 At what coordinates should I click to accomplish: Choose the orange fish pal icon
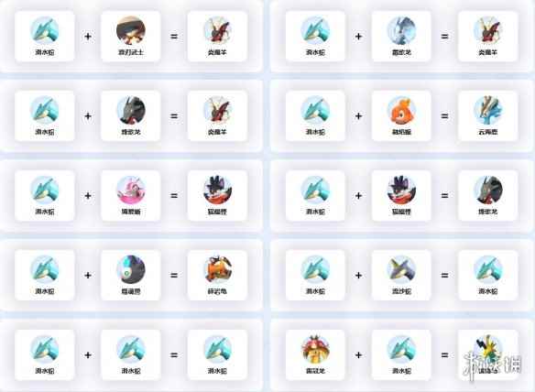tap(401, 110)
